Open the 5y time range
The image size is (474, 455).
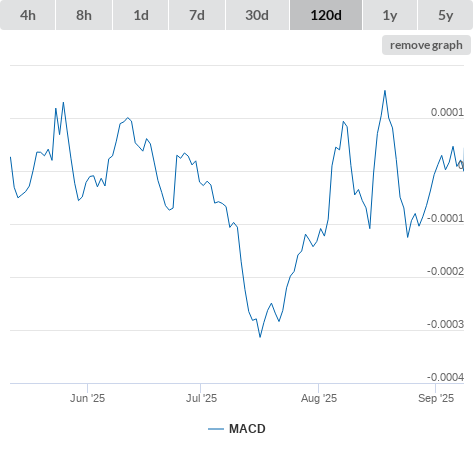click(x=446, y=15)
